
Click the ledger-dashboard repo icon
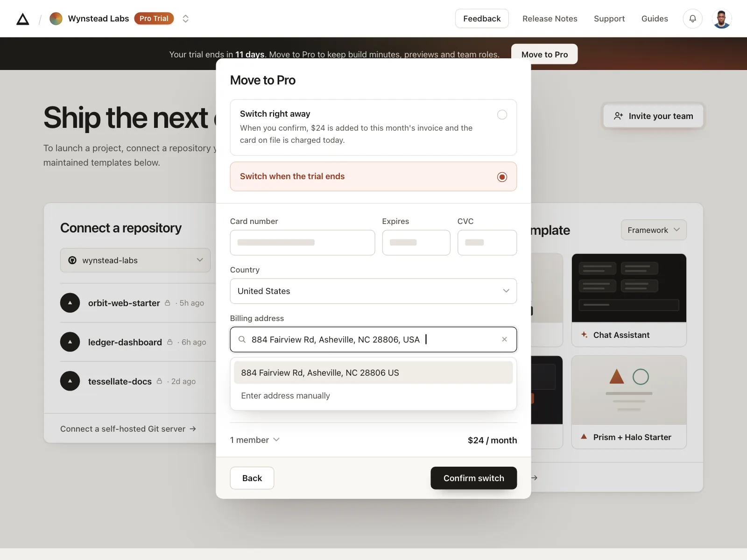point(70,342)
